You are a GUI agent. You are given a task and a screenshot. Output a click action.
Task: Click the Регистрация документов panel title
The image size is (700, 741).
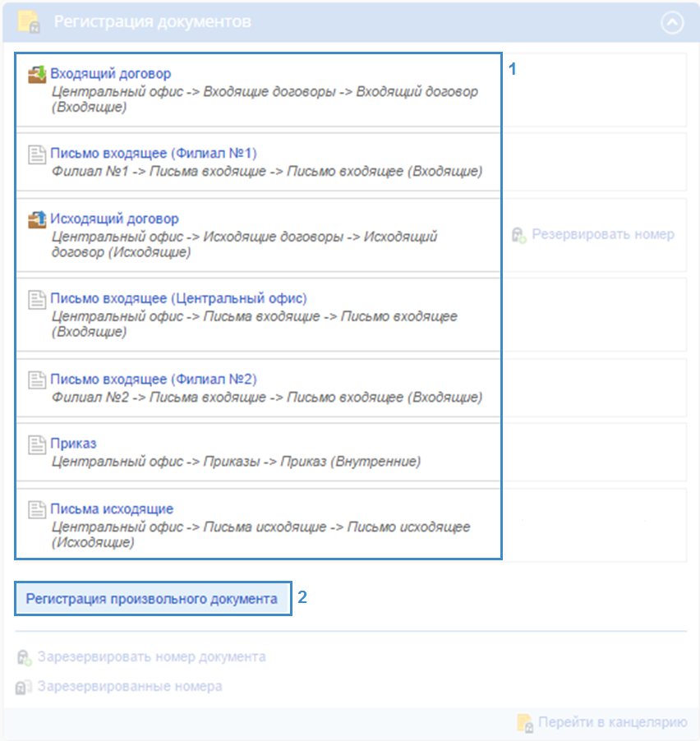pyautogui.click(x=152, y=21)
